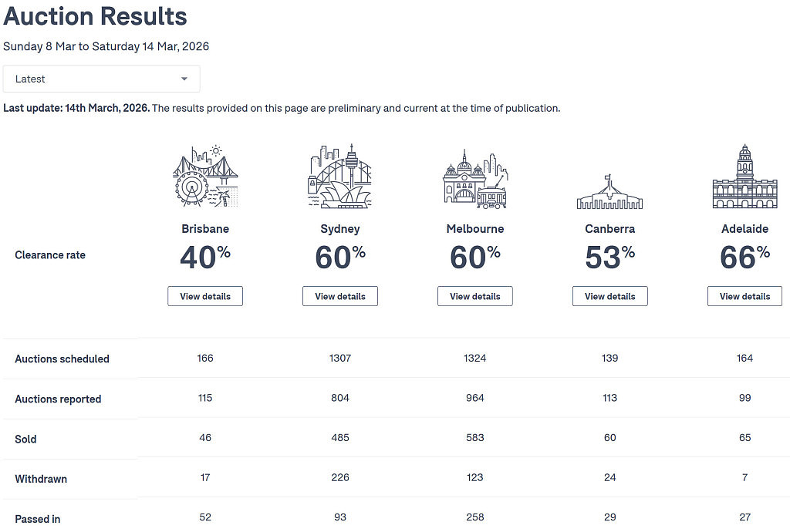Image resolution: width=790 pixels, height=532 pixels.
Task: Click Sydney's 1307 auctions scheduled value
Action: [340, 358]
